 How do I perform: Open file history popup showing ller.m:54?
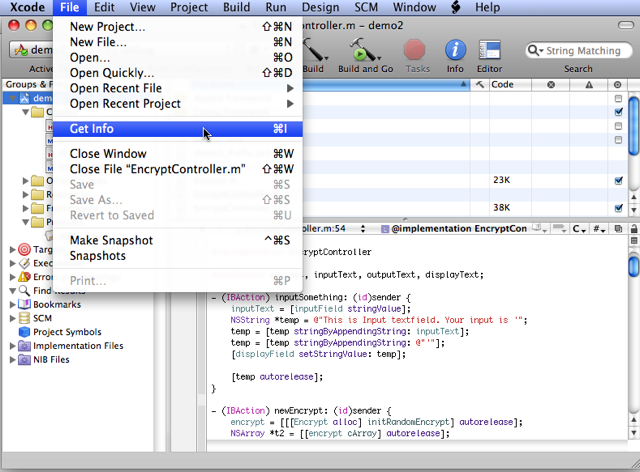point(335,229)
